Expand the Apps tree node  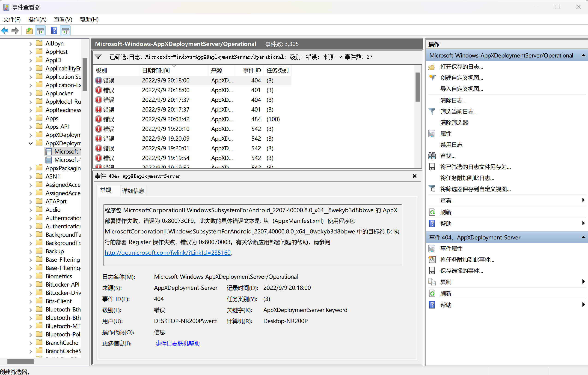[x=30, y=118]
